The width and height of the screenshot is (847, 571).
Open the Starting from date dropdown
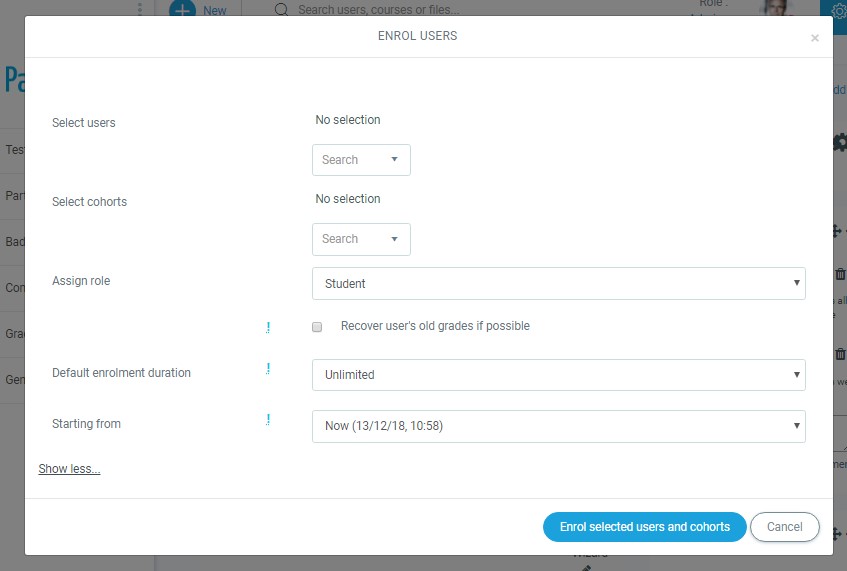(x=558, y=426)
